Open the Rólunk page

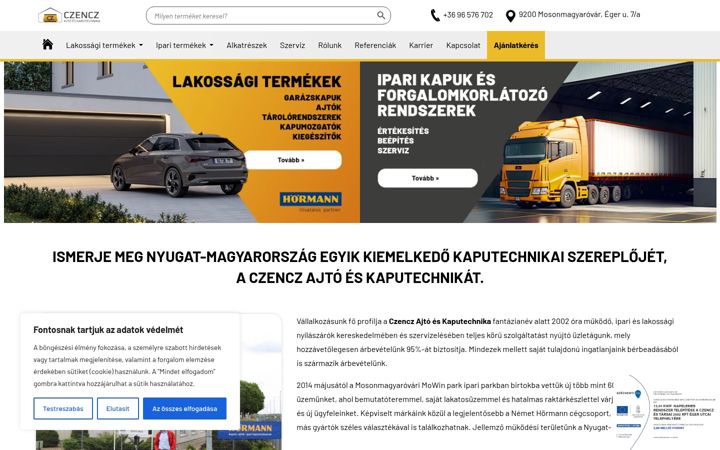(x=330, y=45)
